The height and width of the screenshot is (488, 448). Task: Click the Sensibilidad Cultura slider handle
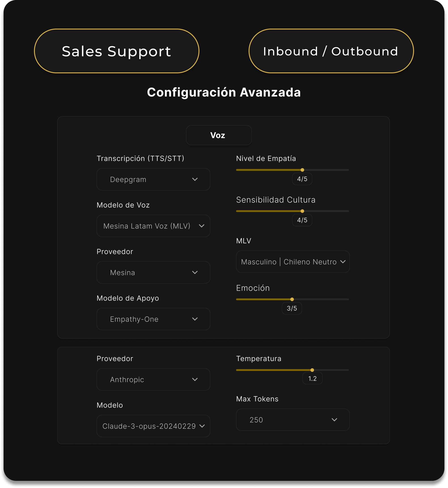point(302,211)
